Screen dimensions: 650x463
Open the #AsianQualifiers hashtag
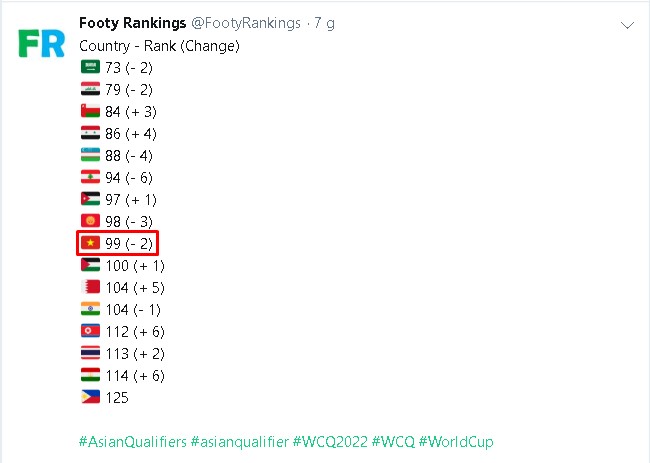coord(133,442)
